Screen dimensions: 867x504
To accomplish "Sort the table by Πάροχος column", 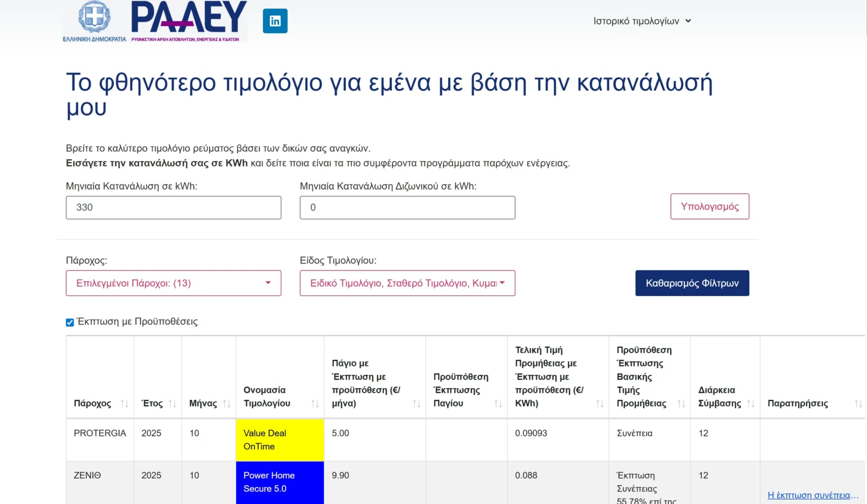I will (126, 403).
